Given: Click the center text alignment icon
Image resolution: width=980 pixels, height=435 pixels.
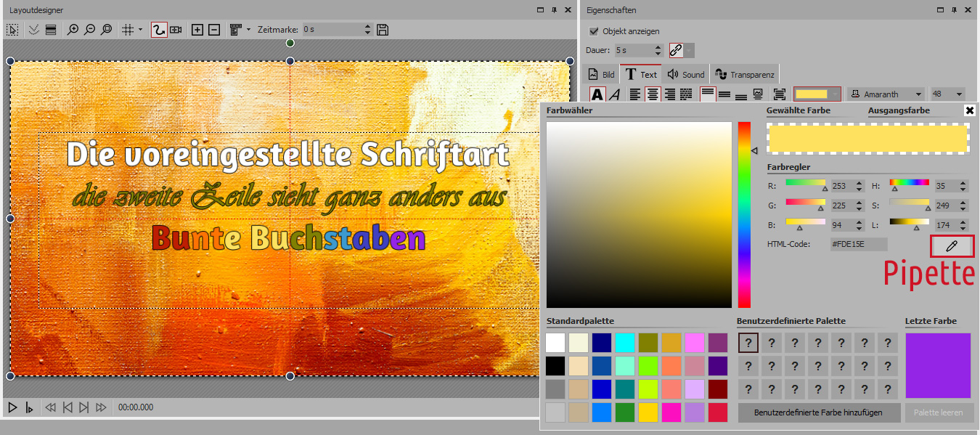Looking at the screenshot, I should 653,94.
